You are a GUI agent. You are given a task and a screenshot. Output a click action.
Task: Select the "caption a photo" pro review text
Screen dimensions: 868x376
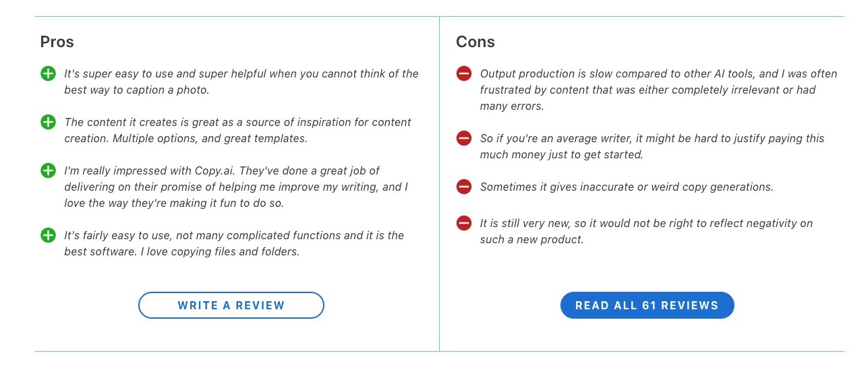(241, 82)
